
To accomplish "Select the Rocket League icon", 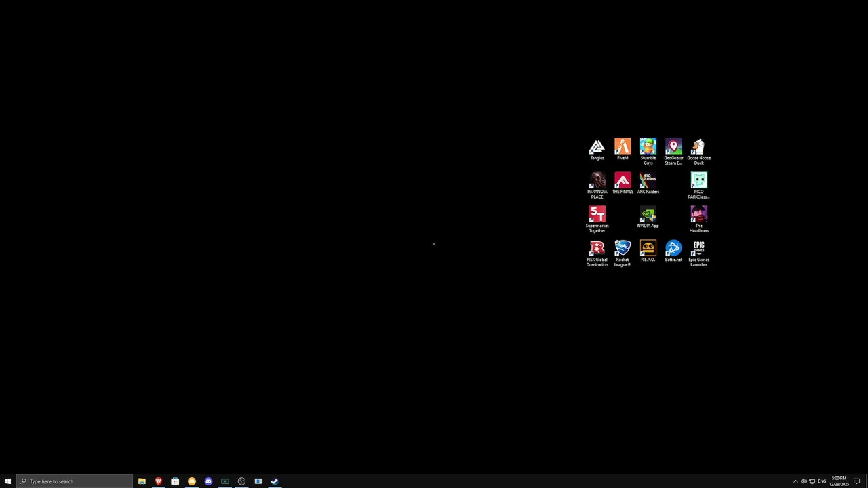I will pos(623,254).
